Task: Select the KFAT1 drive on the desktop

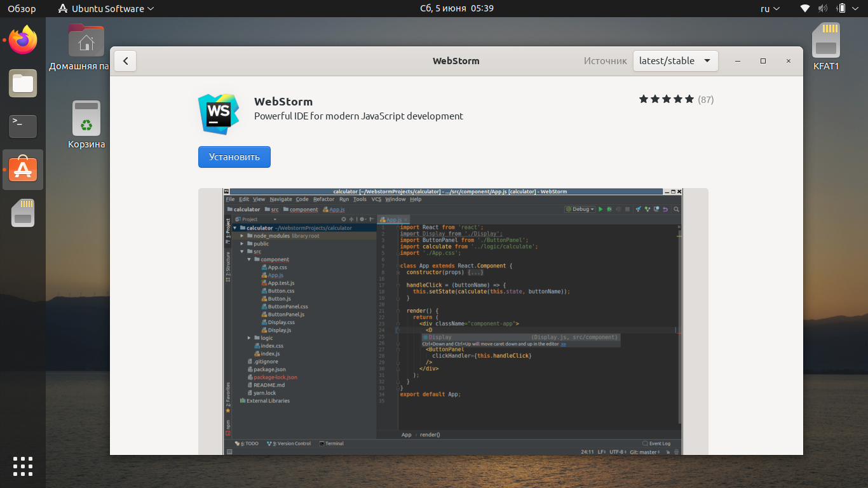Action: (x=826, y=43)
